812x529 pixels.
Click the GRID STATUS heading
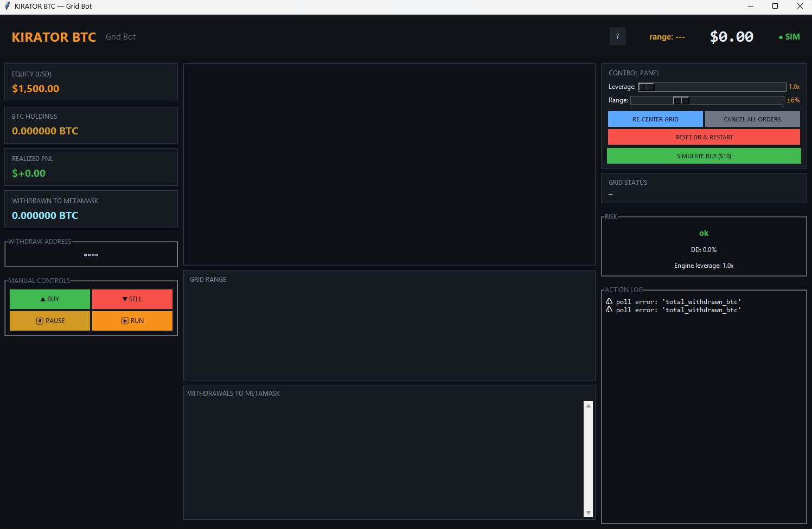pyautogui.click(x=628, y=183)
